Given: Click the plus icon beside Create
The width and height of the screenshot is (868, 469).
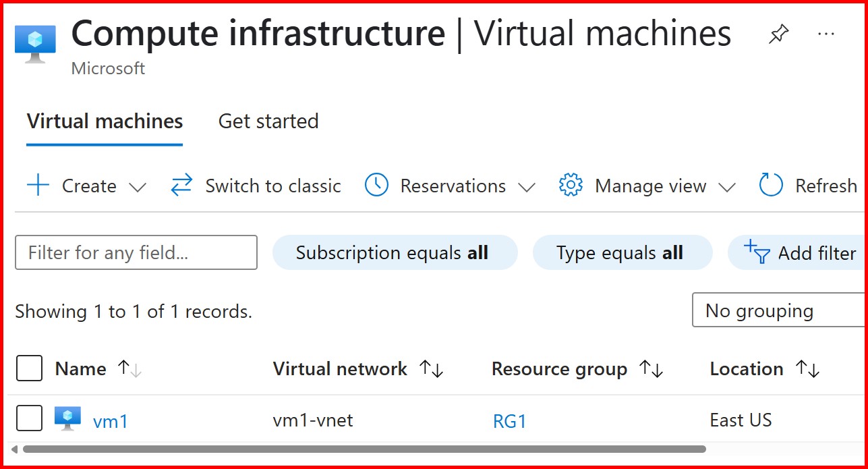Looking at the screenshot, I should [x=38, y=185].
